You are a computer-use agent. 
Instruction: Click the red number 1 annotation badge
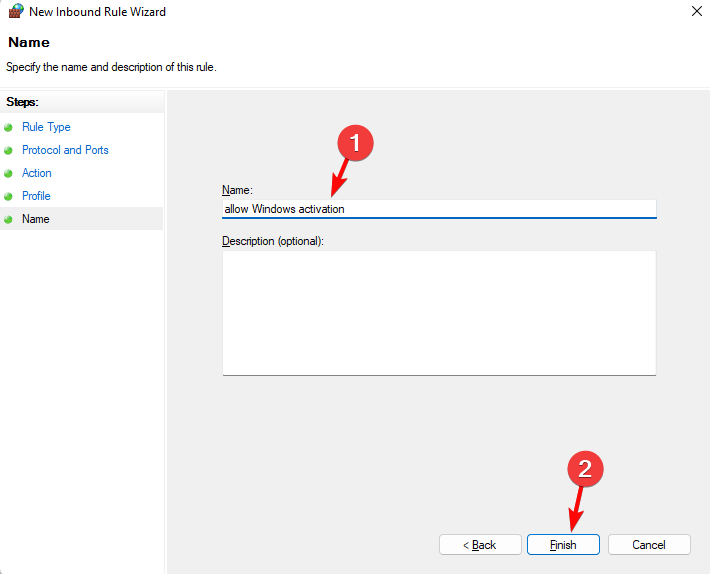tap(354, 144)
